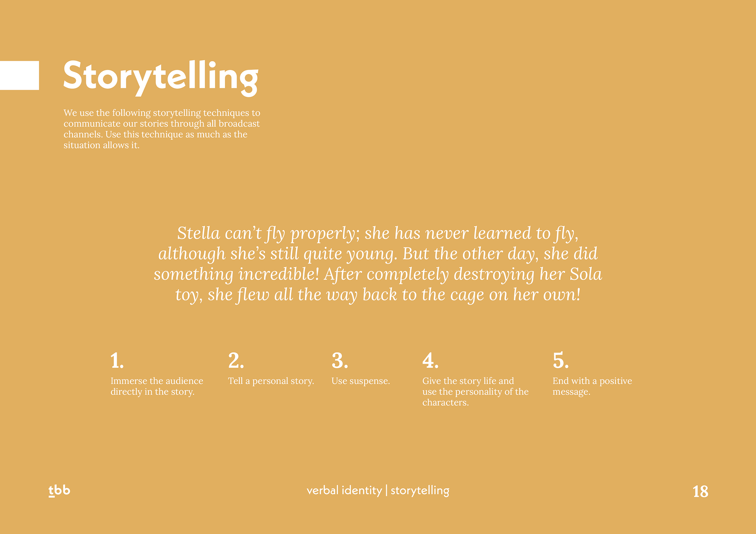Screen dimensions: 756x534
Task: Click the white rectangle beside the Storytelling heading
Action: (x=19, y=75)
